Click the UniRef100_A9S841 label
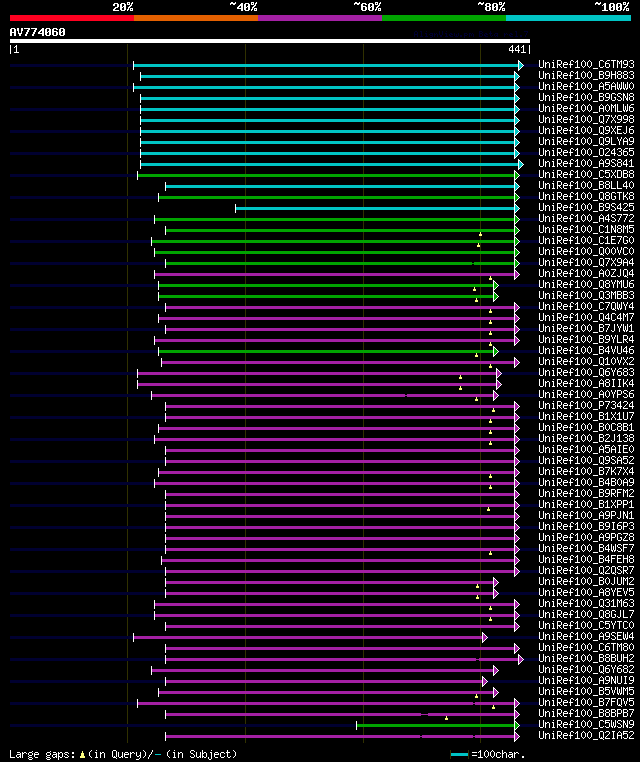Screen dimensions: 640x762 coord(586,163)
